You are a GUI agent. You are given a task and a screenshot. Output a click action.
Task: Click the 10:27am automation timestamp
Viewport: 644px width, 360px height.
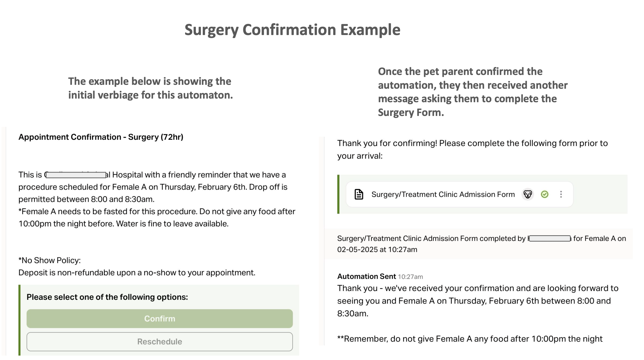pyautogui.click(x=410, y=277)
